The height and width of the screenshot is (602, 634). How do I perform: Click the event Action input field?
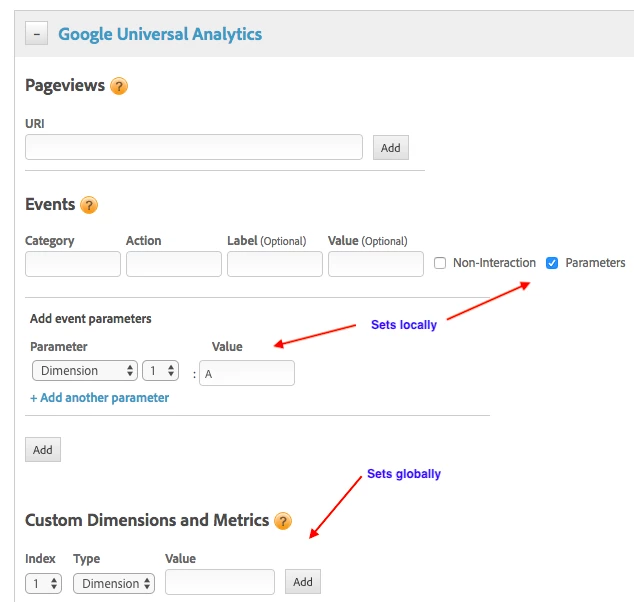174,264
